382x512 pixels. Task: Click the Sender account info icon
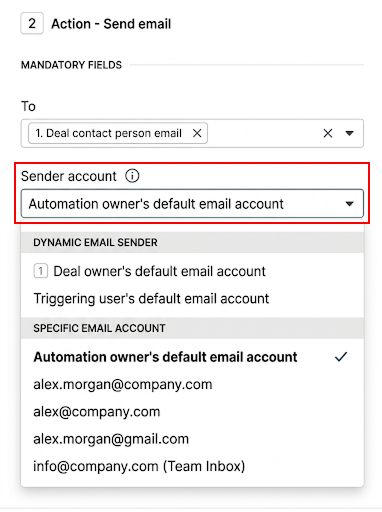(132, 176)
